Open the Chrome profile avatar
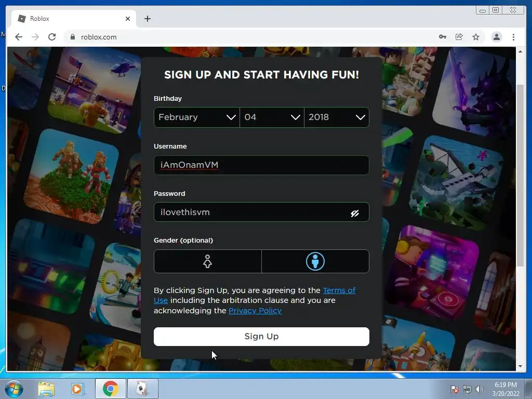532x399 pixels. 496,37
